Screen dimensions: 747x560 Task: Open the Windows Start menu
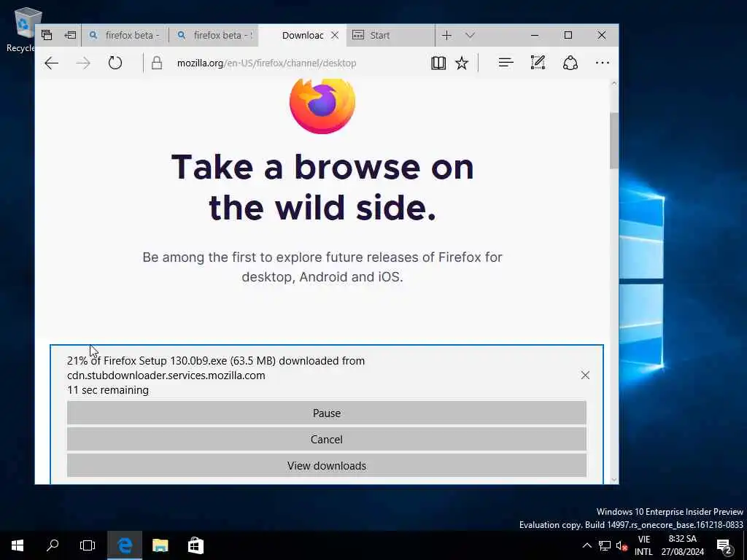pyautogui.click(x=18, y=545)
